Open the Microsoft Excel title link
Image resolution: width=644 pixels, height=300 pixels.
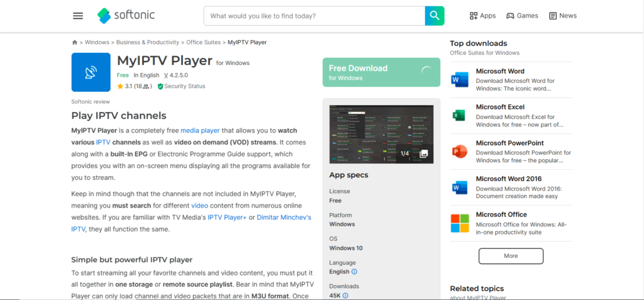(x=500, y=107)
